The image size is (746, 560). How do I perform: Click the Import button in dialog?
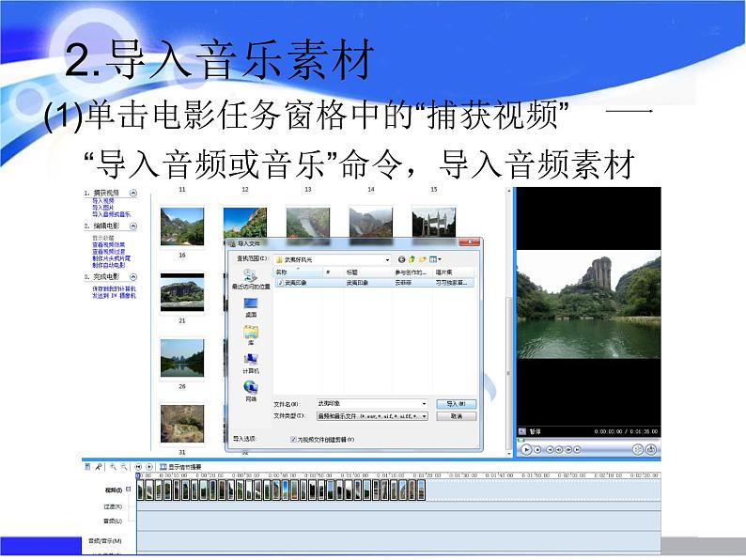(x=456, y=403)
